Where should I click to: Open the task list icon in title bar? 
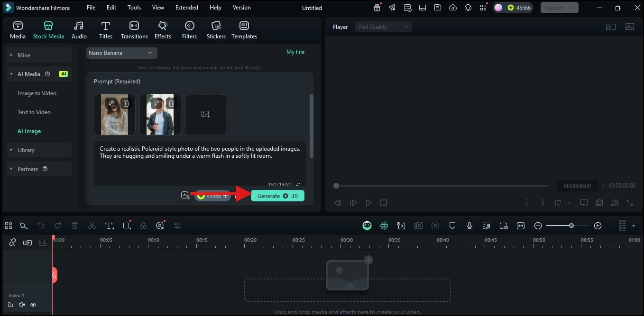tap(407, 8)
